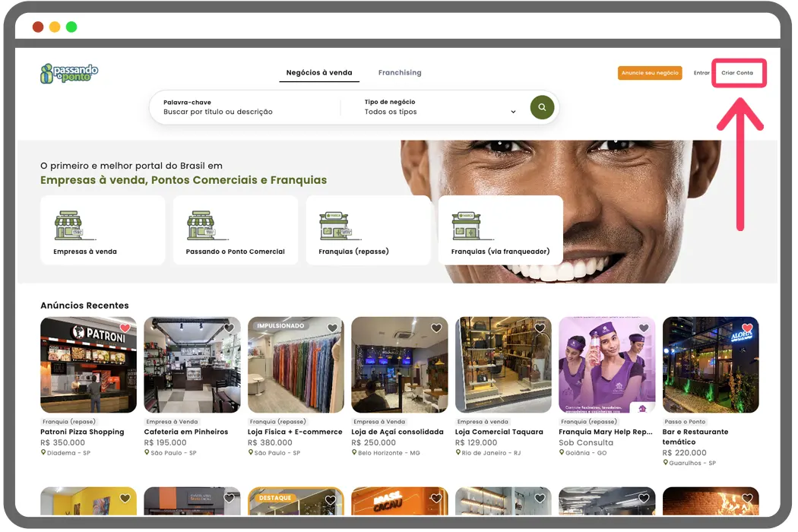Unfavorite the Patroni Pizza Shopping listing

coord(125,328)
